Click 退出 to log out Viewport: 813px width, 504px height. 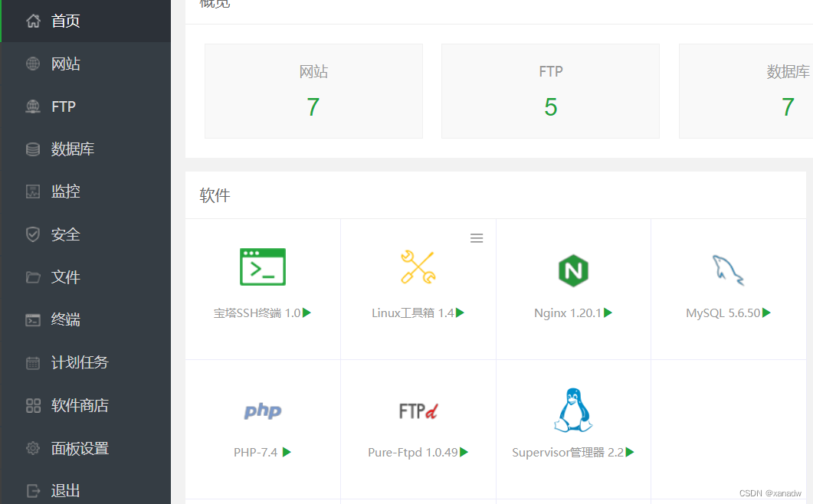(x=65, y=490)
